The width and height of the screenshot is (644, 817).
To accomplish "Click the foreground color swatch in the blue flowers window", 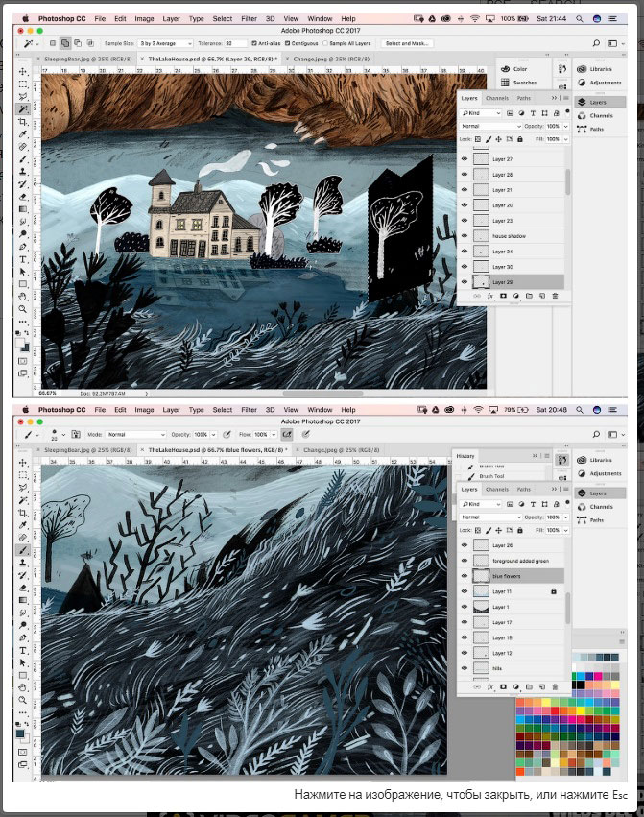I will click(20, 733).
